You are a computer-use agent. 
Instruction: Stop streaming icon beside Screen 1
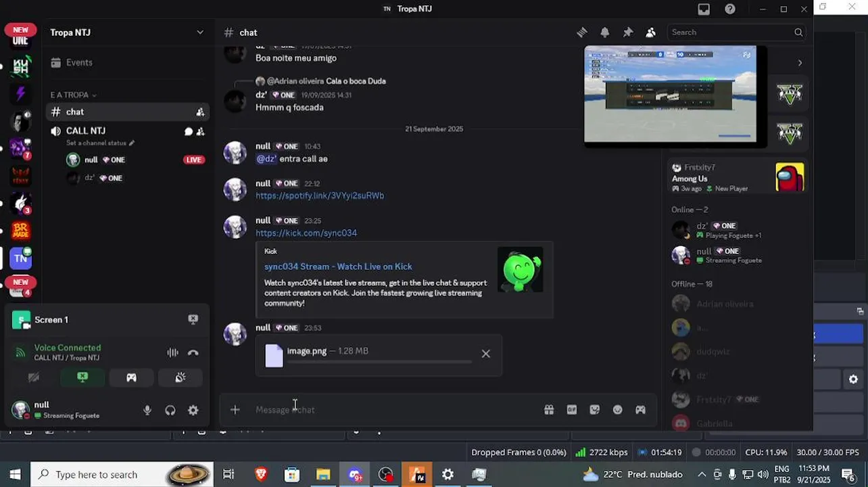point(193,319)
